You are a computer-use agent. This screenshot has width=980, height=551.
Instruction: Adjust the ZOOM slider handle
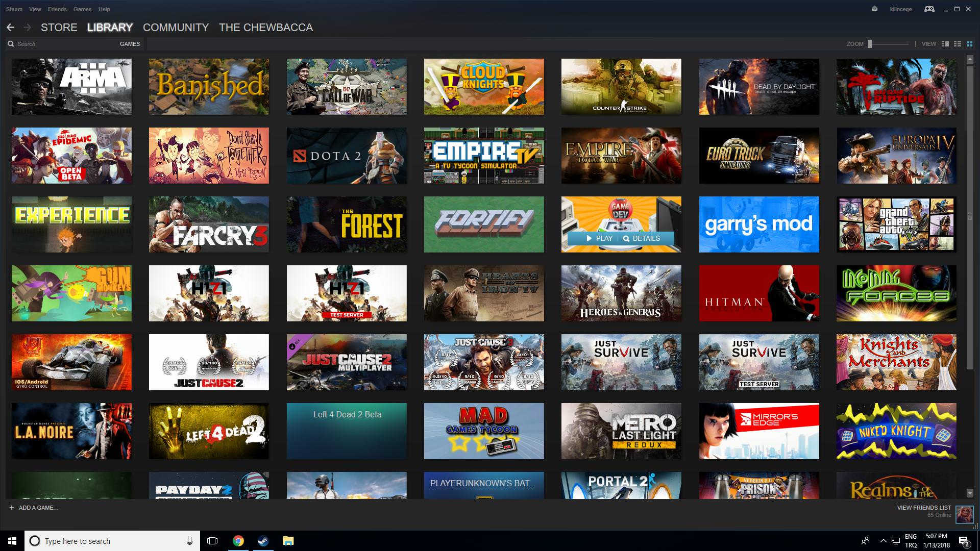tap(870, 44)
